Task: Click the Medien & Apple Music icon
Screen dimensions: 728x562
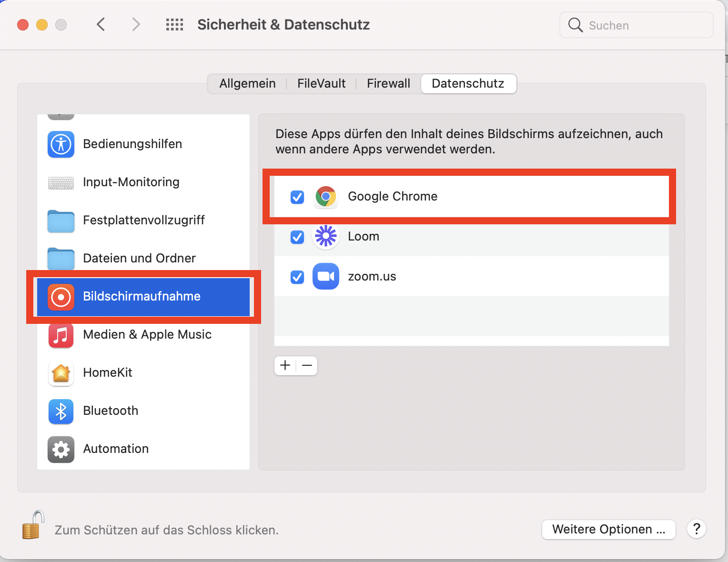Action: tap(61, 335)
